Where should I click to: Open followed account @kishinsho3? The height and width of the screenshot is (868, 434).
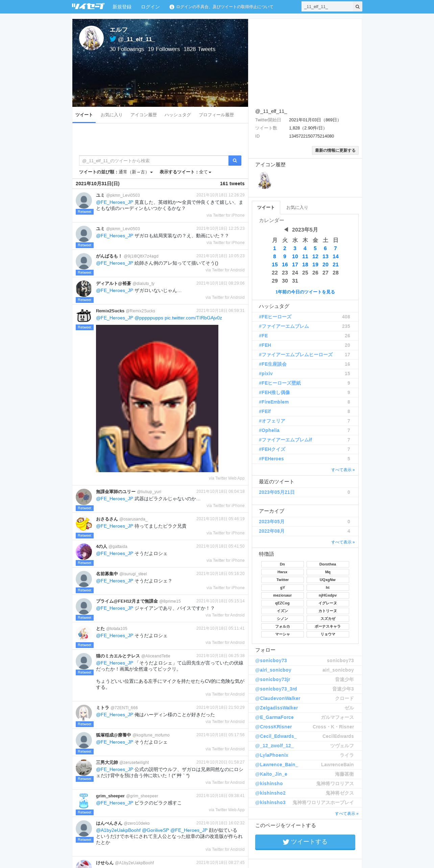(x=270, y=802)
